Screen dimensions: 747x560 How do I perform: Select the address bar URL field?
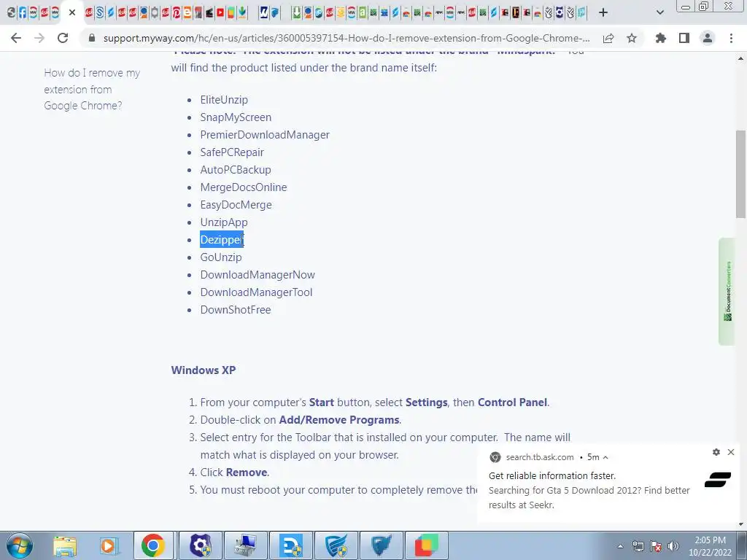(347, 38)
